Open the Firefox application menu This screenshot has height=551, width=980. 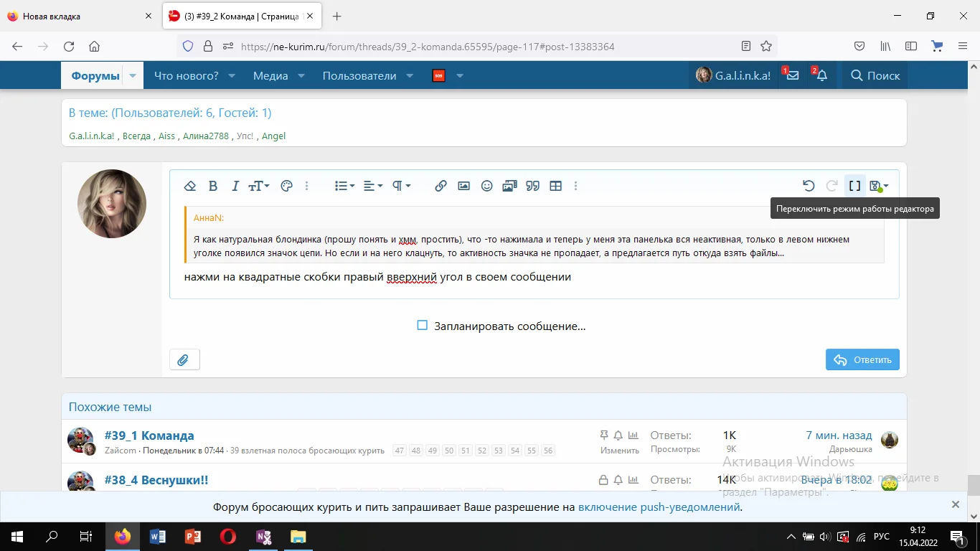tap(963, 47)
